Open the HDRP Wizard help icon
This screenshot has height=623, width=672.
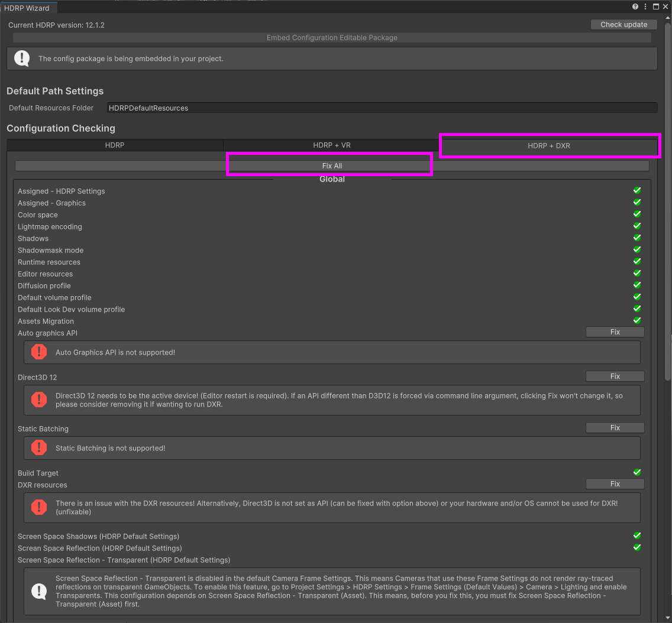pyautogui.click(x=635, y=7)
